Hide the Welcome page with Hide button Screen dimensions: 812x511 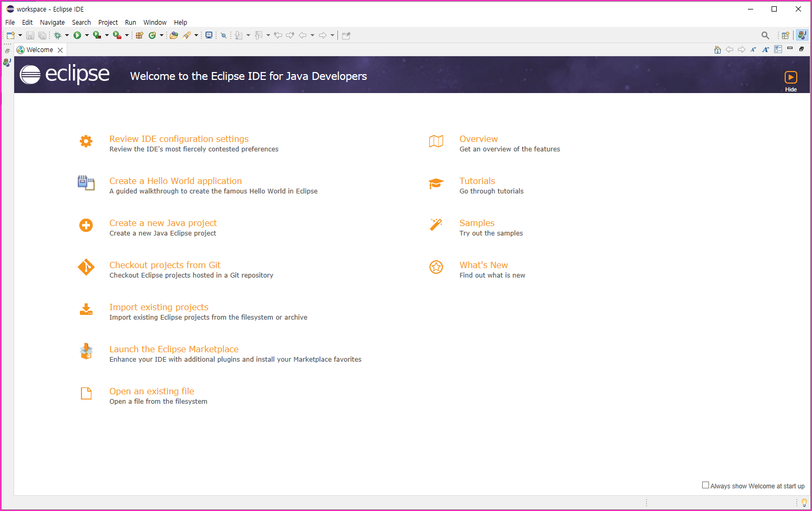[790, 81]
